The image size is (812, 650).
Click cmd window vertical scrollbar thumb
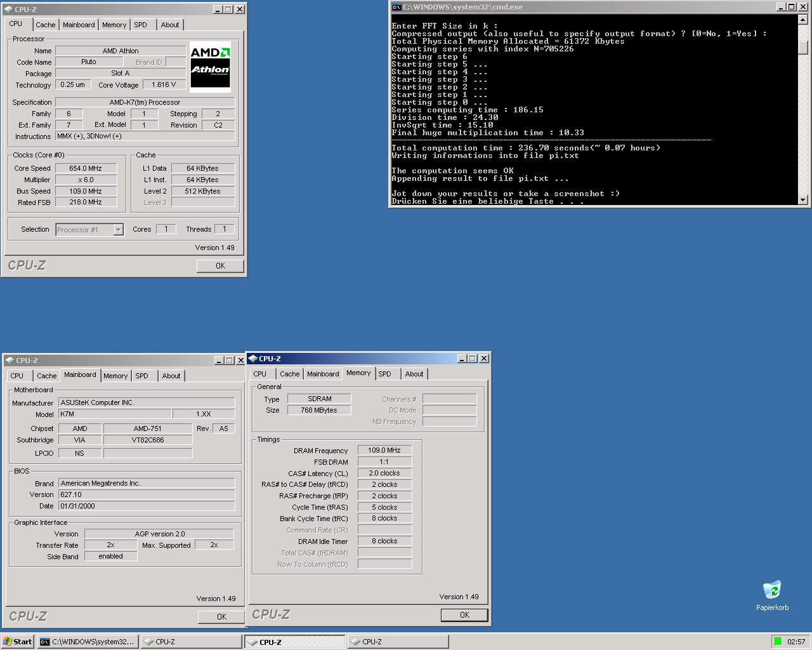coord(802,48)
